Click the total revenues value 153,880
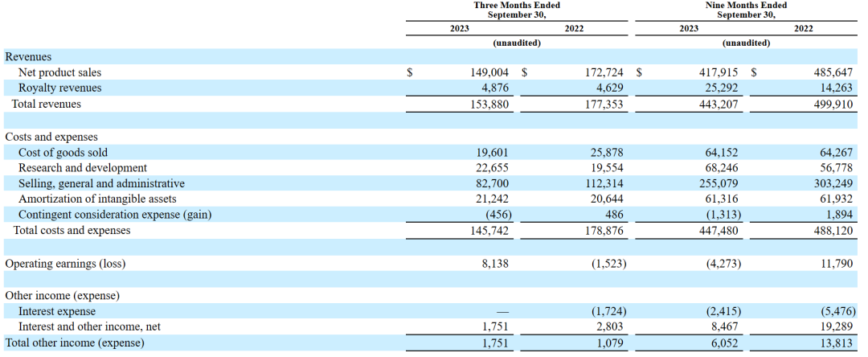868x357 pixels. [x=489, y=104]
